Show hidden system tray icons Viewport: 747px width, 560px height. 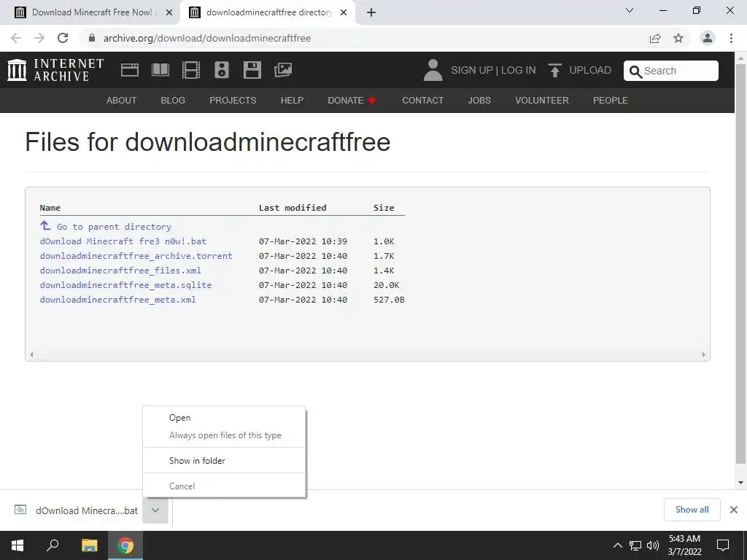click(x=617, y=545)
